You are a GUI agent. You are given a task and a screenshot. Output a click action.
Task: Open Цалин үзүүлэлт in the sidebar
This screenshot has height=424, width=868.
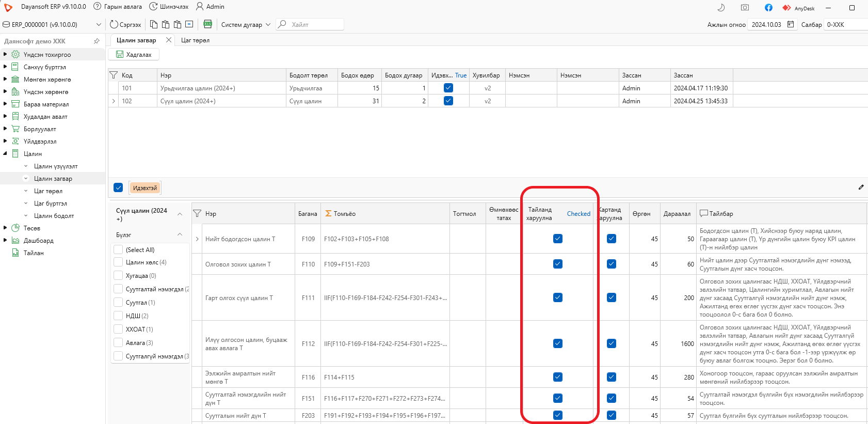56,166
